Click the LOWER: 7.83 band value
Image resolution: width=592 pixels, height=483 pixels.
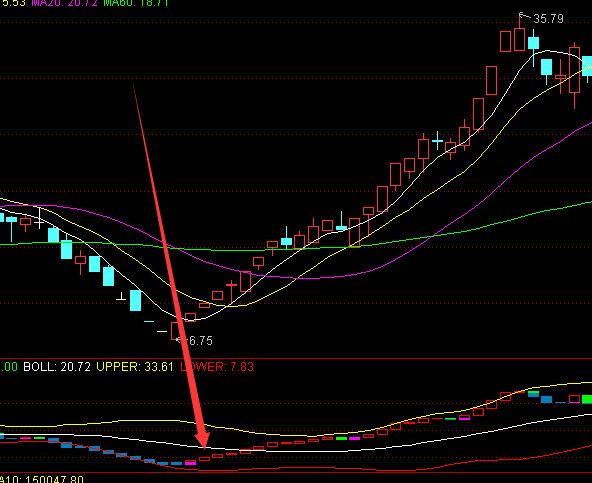coord(217,367)
